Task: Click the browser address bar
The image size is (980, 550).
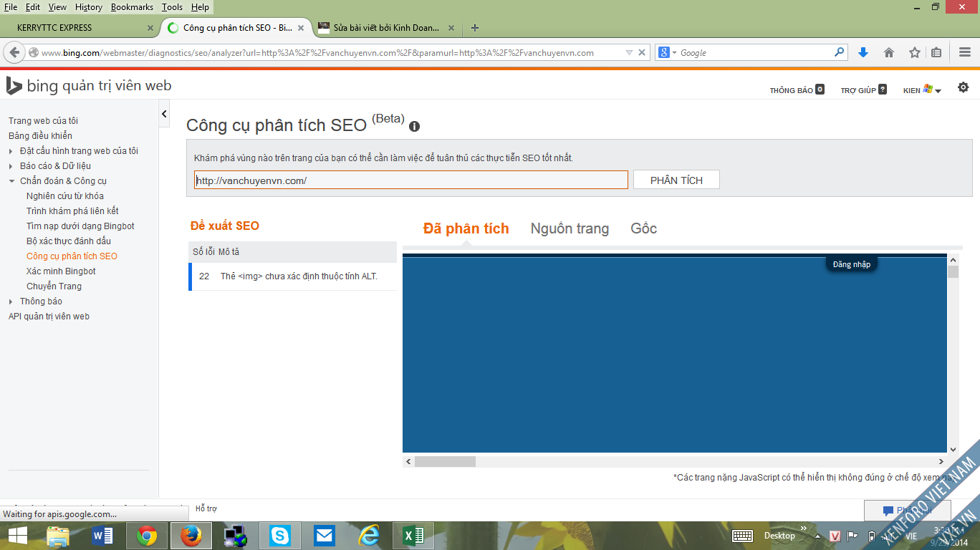Action: 331,52
